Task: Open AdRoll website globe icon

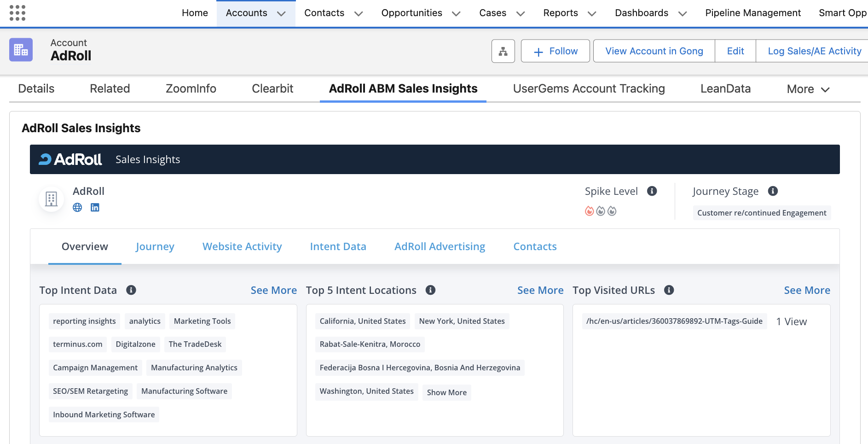Action: point(77,207)
